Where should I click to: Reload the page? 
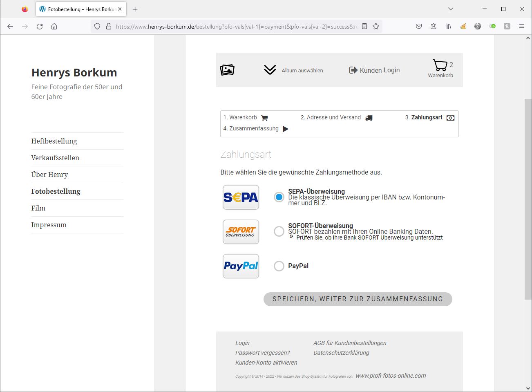(x=40, y=26)
